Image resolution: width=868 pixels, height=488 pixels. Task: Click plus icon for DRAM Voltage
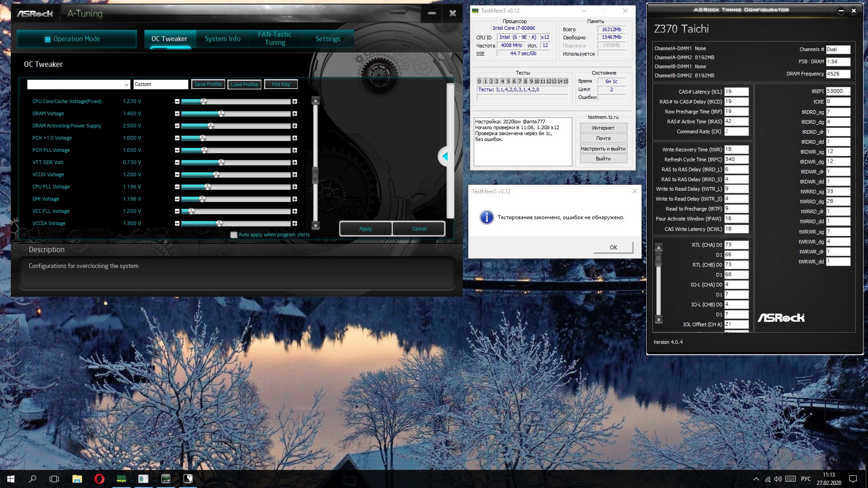pyautogui.click(x=295, y=114)
